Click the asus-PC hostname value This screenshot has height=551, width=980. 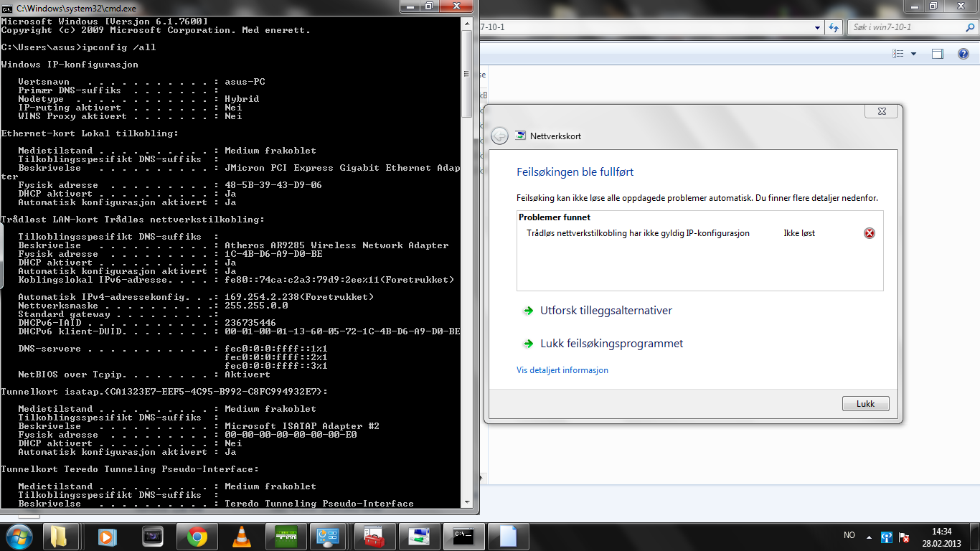[x=245, y=82]
